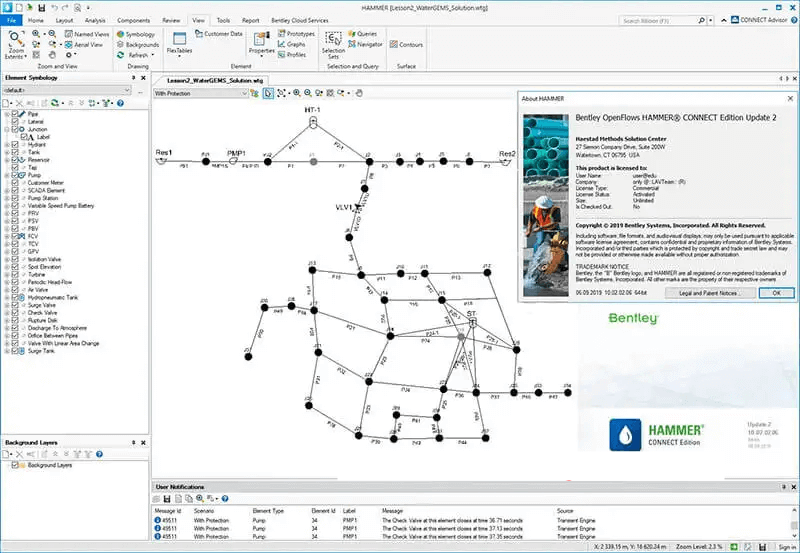Save the User Notifications list
Screen dimensions: 800x553
(167, 498)
